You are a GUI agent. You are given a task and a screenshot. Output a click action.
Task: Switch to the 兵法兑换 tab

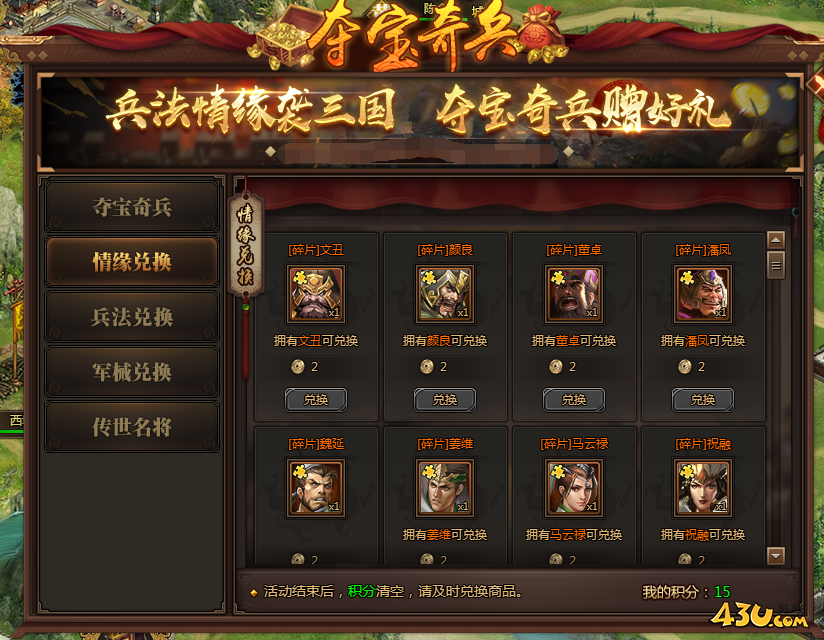(x=132, y=317)
